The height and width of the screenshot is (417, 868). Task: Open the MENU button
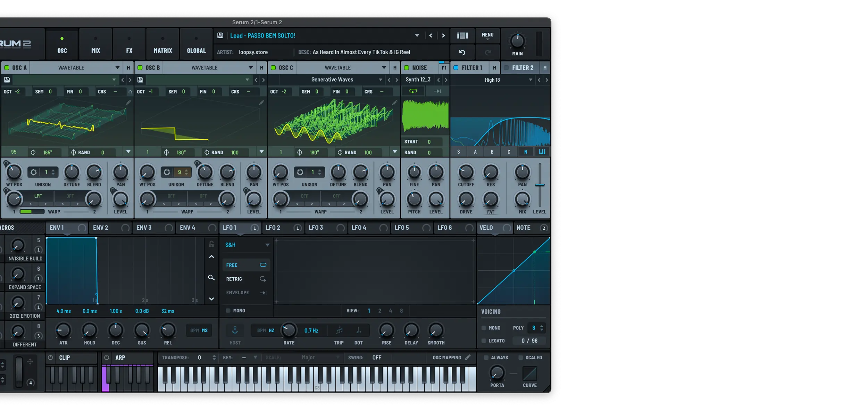point(487,35)
